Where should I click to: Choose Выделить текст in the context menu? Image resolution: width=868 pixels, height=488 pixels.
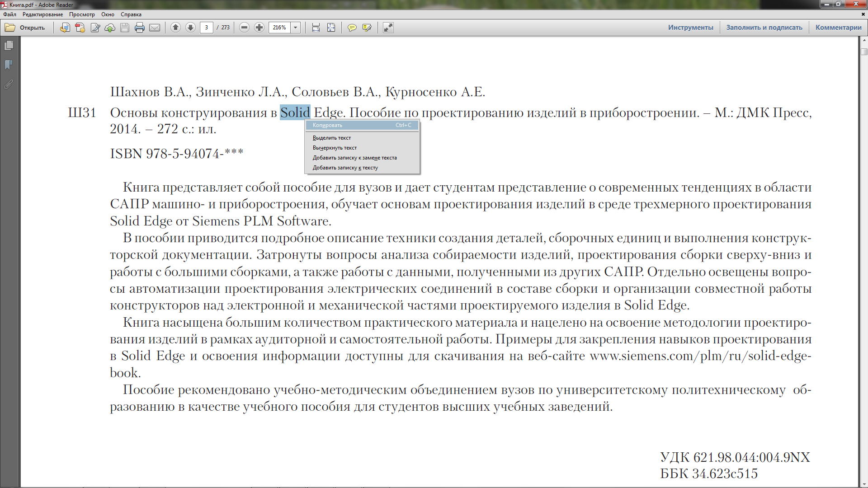[x=362, y=138]
